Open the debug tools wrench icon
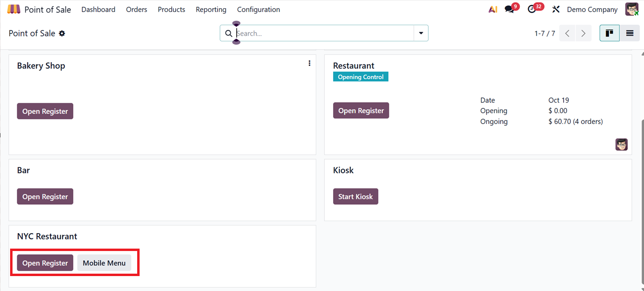This screenshot has height=291, width=644. pos(556,10)
